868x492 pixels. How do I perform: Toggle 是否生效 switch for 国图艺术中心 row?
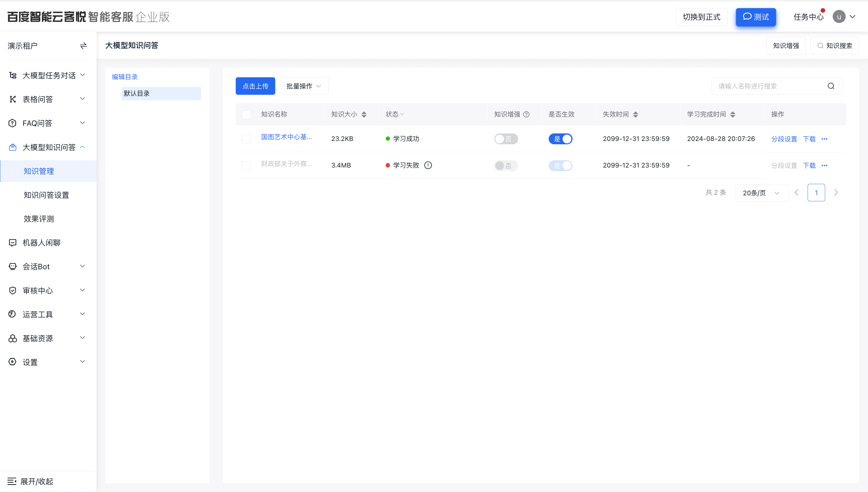(560, 139)
